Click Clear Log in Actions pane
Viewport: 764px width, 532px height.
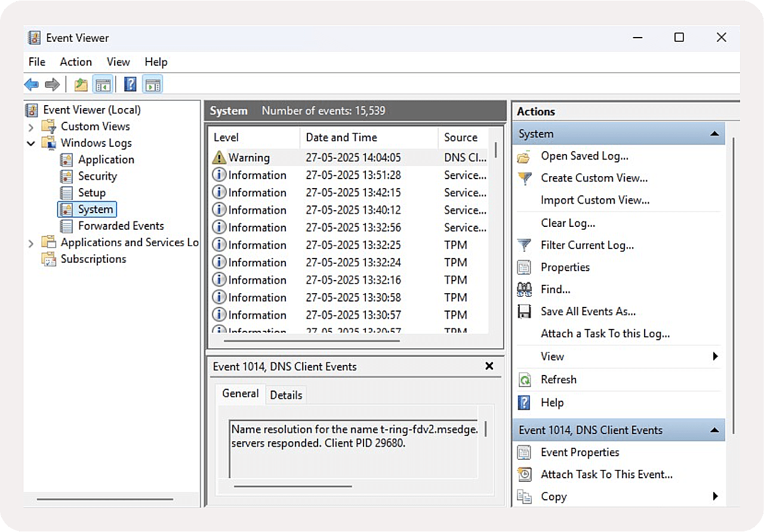[x=568, y=223]
